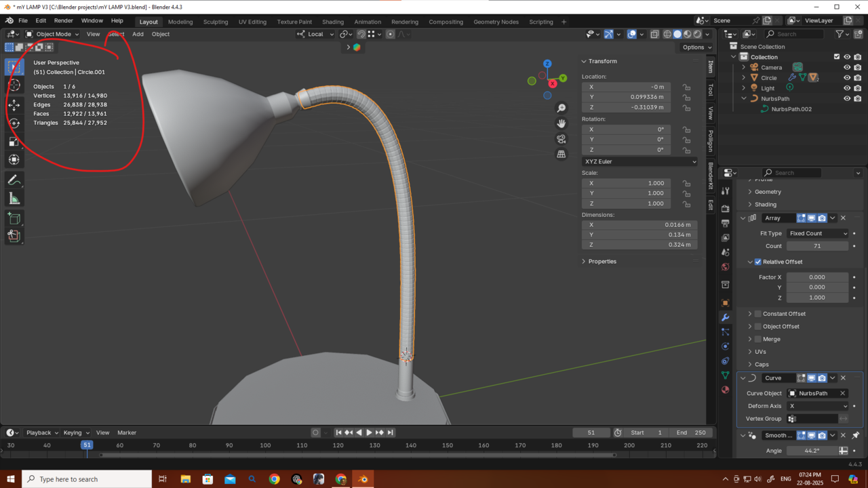This screenshot has height=488, width=868.
Task: Expand the Camera item in outliner
Action: (743, 67)
